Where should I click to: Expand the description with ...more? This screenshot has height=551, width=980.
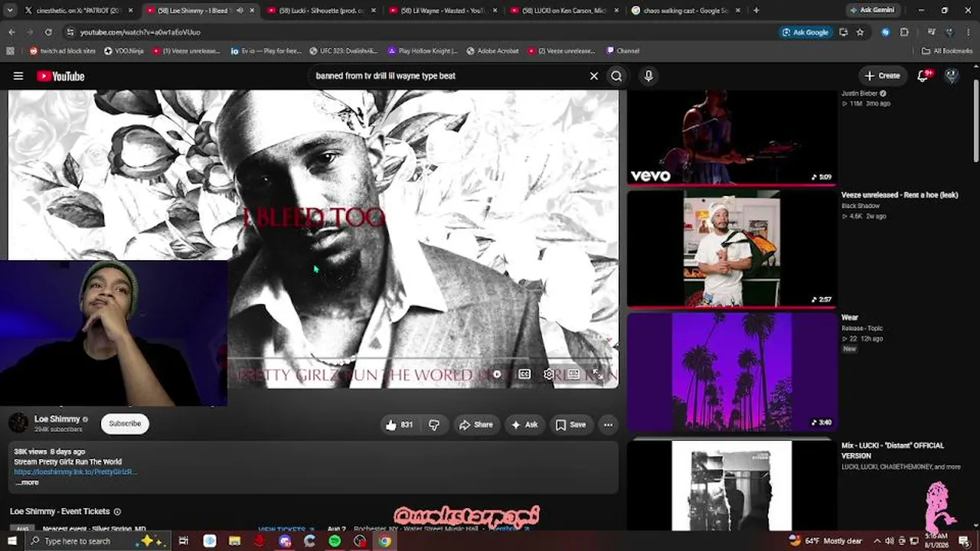click(x=27, y=482)
